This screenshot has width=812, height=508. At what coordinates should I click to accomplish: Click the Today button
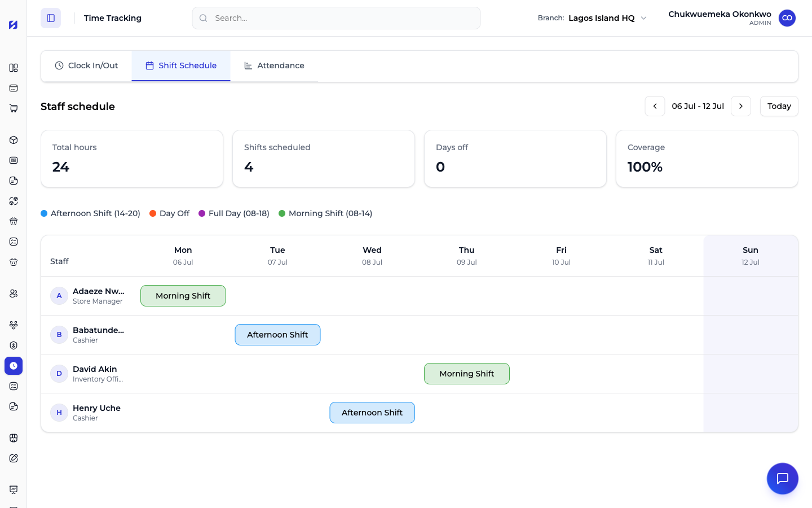779,106
